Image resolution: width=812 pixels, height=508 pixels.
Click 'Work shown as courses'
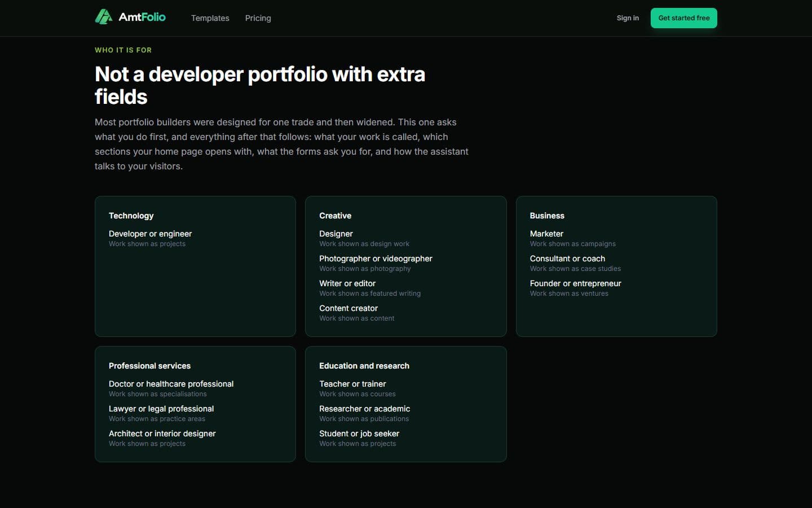pos(358,394)
